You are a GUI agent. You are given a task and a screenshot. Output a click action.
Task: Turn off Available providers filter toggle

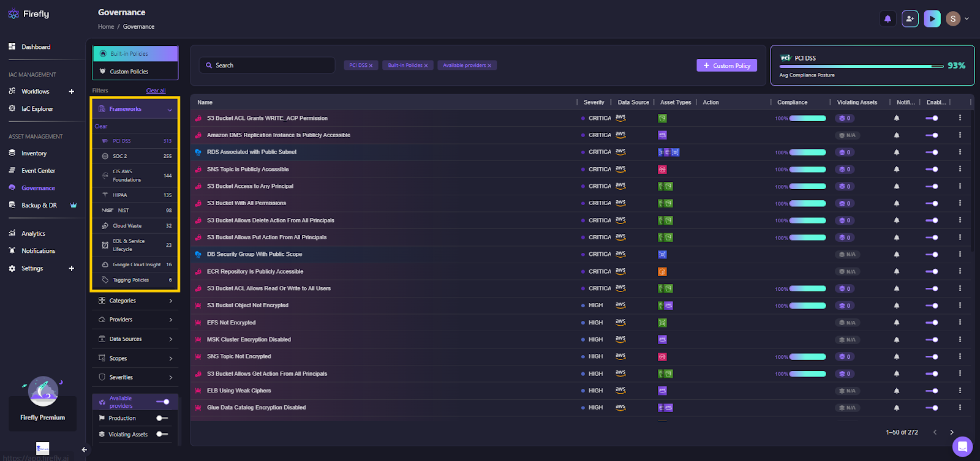(x=163, y=402)
